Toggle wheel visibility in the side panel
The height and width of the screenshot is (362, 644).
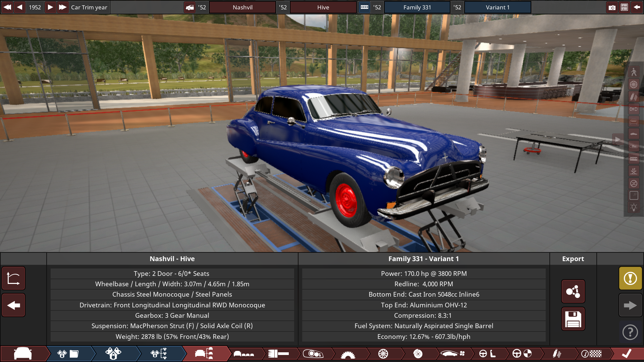click(x=634, y=84)
